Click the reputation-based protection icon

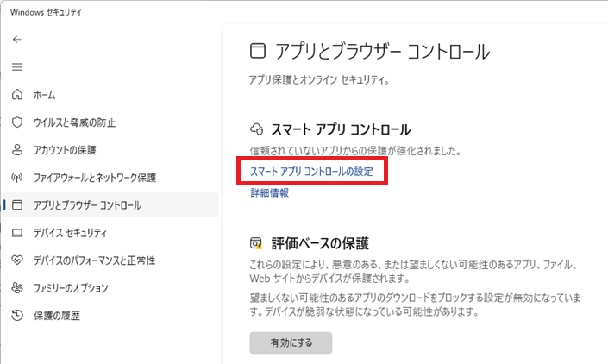pyautogui.click(x=256, y=243)
